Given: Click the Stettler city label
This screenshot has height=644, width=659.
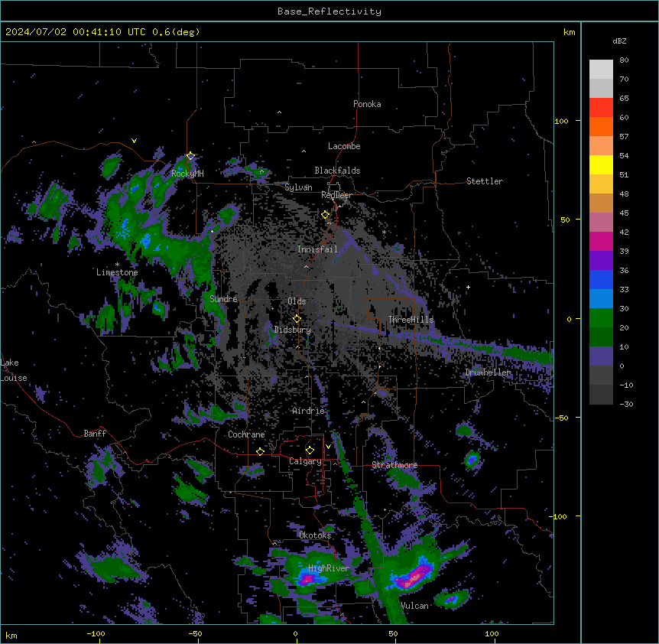Looking at the screenshot, I should tap(485, 181).
